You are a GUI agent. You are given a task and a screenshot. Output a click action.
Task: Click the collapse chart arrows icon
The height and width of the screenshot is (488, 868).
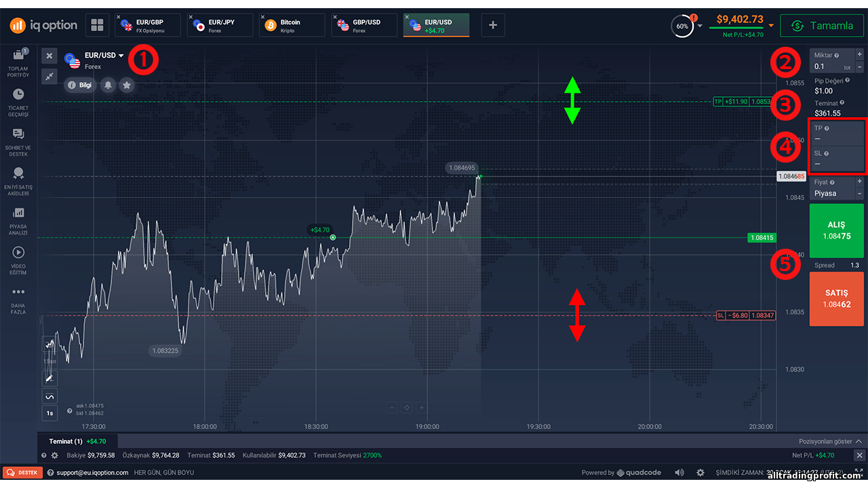coord(50,77)
